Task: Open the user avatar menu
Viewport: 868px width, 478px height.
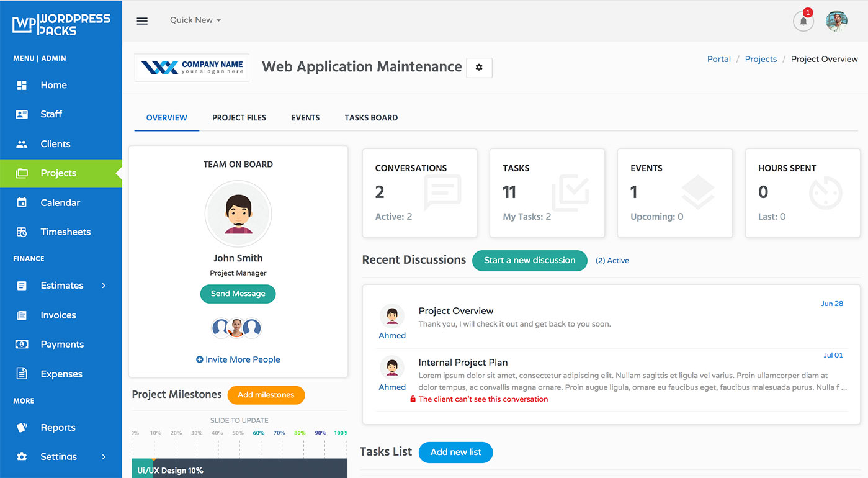Action: (836, 20)
